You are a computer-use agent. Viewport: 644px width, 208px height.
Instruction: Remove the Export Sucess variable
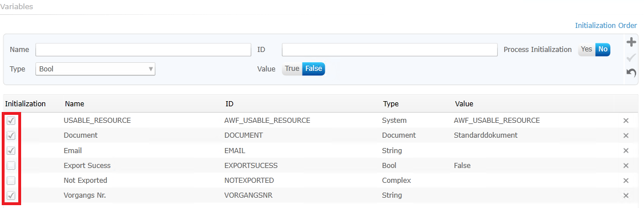(x=626, y=166)
